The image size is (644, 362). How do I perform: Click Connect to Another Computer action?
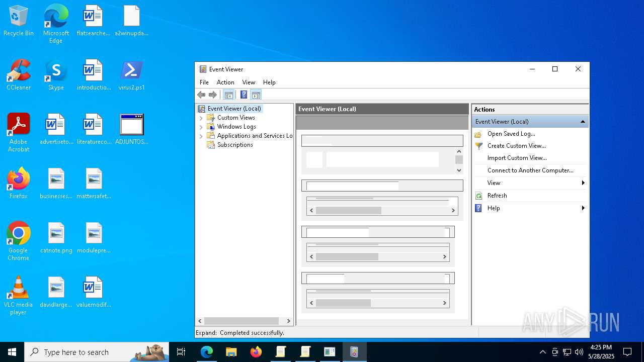click(x=530, y=170)
